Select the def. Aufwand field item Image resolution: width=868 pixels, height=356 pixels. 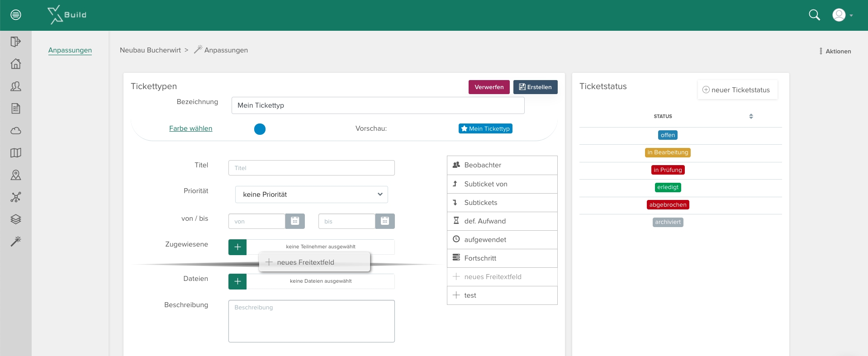[502, 221]
